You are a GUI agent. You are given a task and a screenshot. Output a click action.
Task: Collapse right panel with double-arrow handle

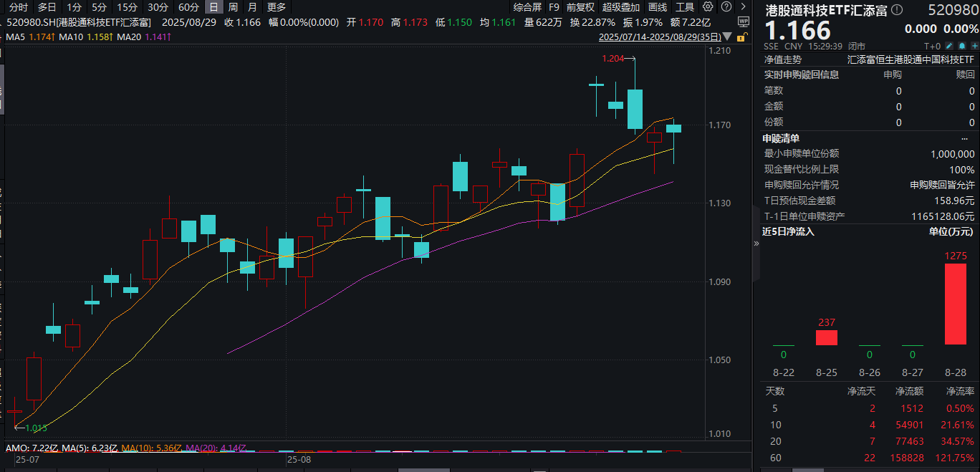(x=756, y=244)
